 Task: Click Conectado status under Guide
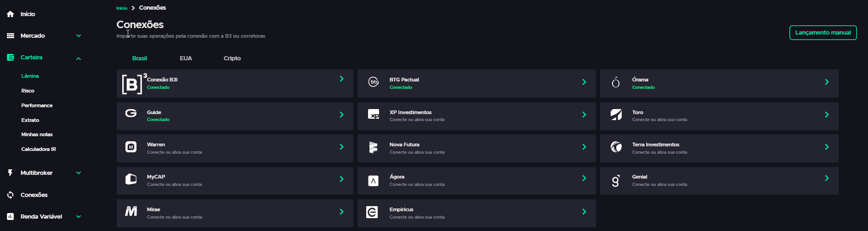(158, 120)
